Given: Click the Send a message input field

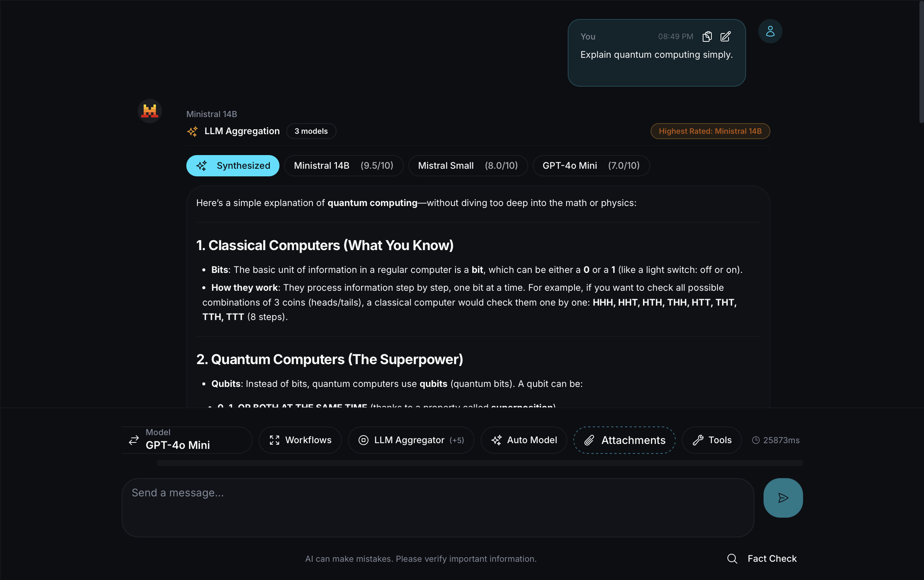Looking at the screenshot, I should [437, 507].
